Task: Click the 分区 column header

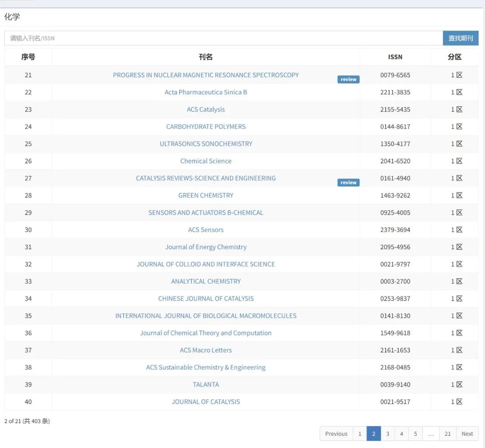Action: (454, 57)
